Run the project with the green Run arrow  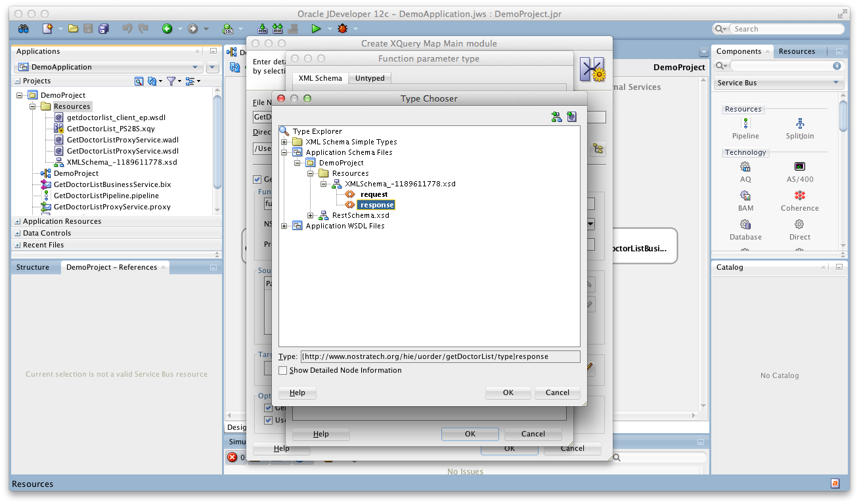[316, 28]
